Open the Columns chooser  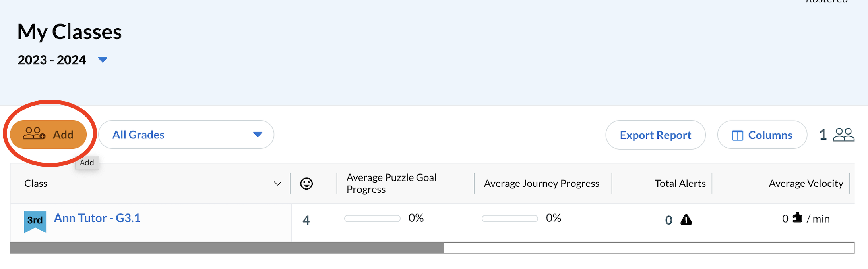(x=762, y=135)
